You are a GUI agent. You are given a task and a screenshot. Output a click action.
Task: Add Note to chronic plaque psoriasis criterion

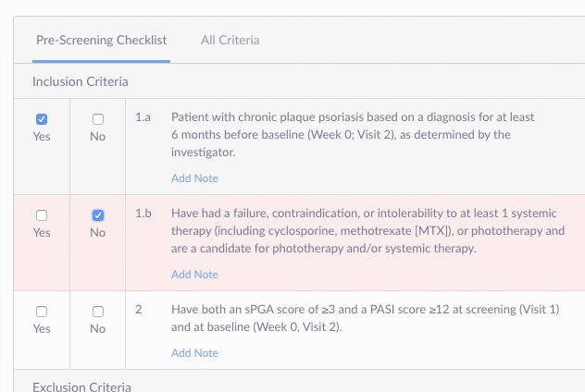(194, 178)
